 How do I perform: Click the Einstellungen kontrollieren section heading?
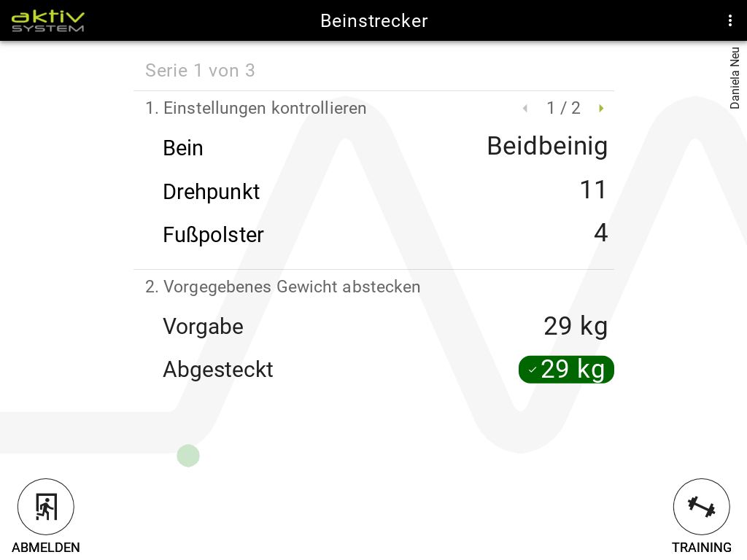(x=256, y=109)
